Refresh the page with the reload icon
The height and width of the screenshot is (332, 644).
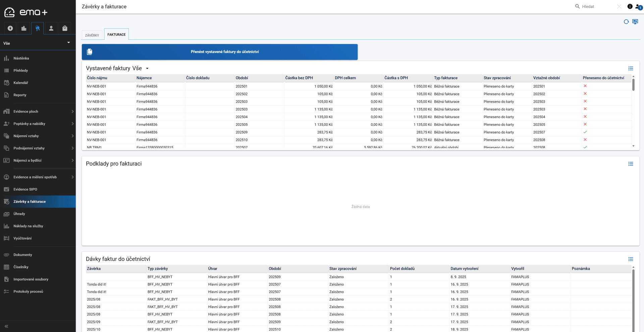626,22
